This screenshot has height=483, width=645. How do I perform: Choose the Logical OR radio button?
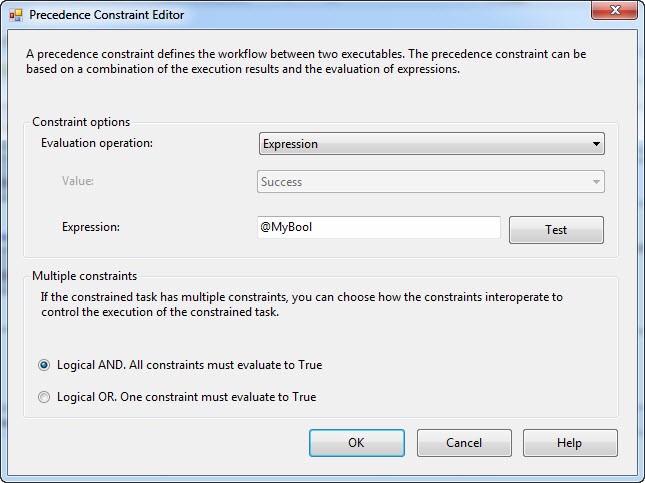click(44, 397)
